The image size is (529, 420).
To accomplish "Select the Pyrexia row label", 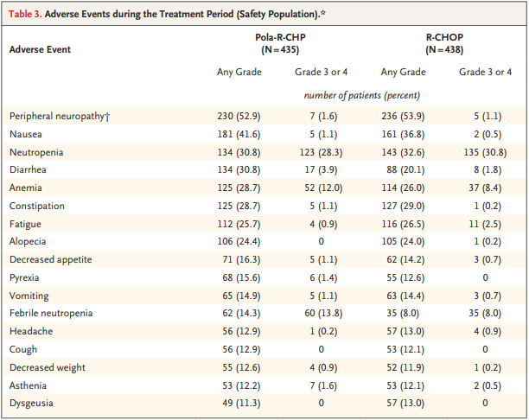I will coord(25,277).
